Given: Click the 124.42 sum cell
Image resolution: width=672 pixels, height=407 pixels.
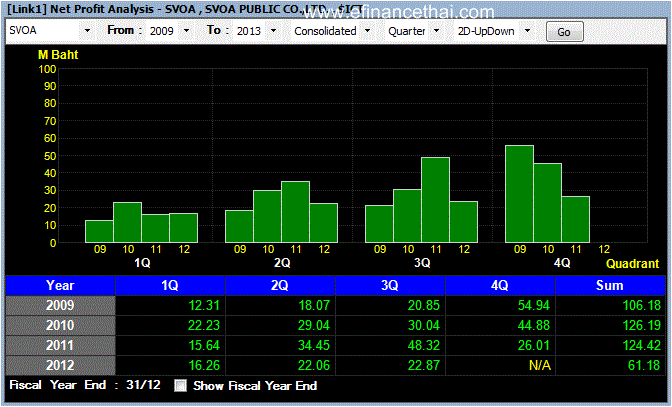Looking at the screenshot, I should [610, 346].
